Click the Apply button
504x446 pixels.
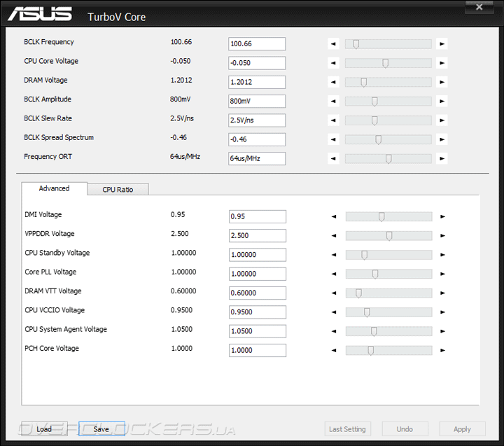[x=462, y=429]
